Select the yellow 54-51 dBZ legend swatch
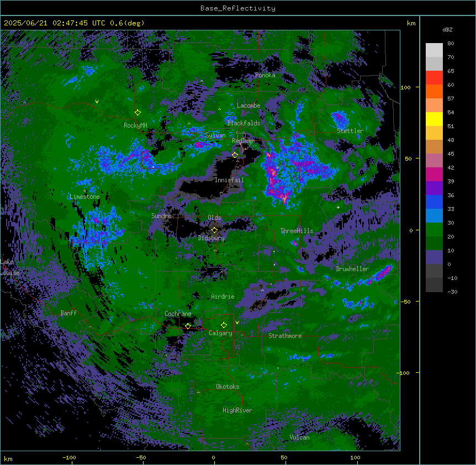This screenshot has height=465, width=476. pyautogui.click(x=434, y=119)
